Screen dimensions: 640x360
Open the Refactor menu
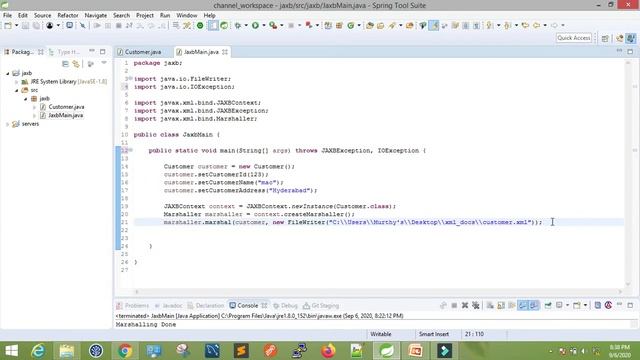pyautogui.click(x=68, y=15)
